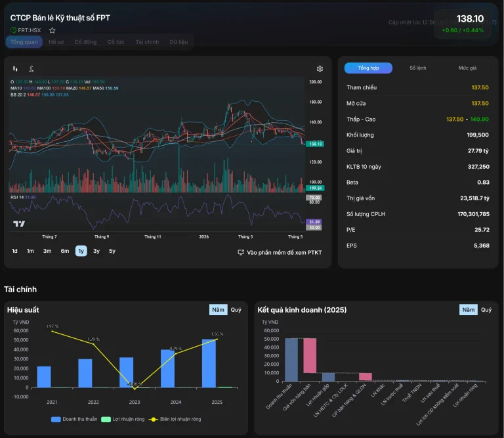Viewport: 504px width, 438px height.
Task: Click the 138.10 price tag on chart axis
Action: click(315, 144)
